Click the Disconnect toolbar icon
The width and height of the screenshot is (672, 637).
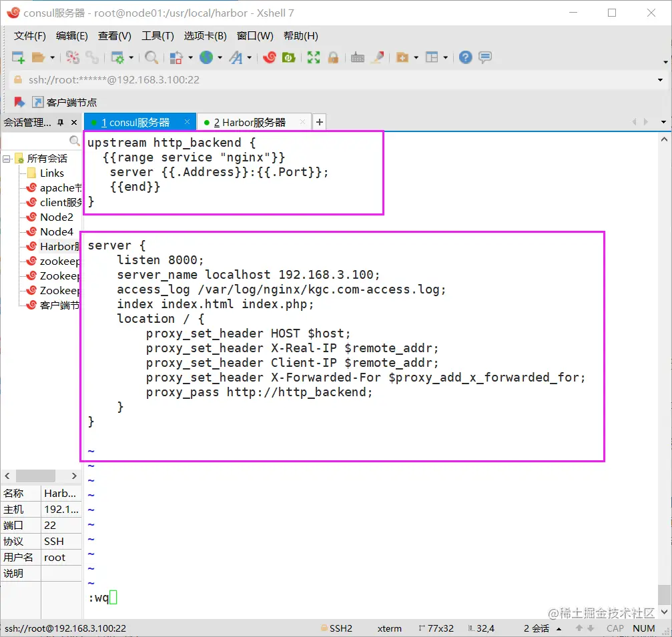coord(73,57)
